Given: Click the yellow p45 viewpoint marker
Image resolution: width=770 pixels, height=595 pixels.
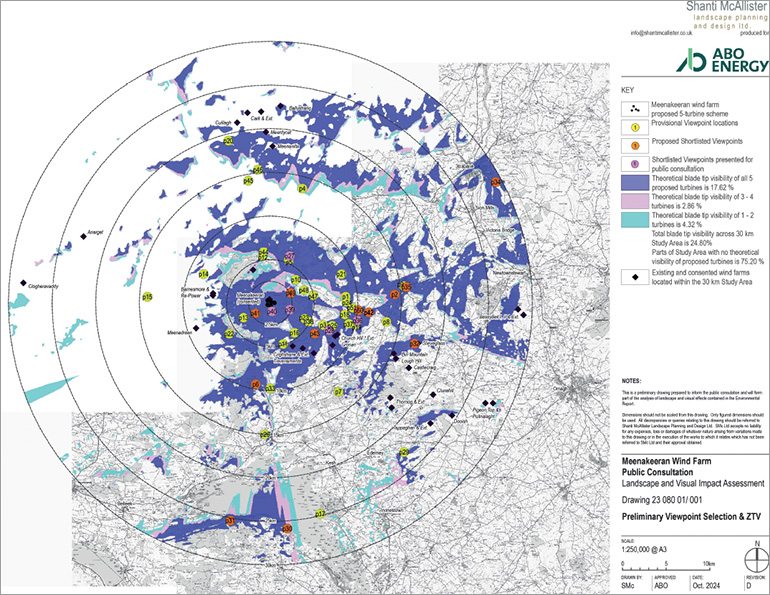Looking at the screenshot, I should click(x=248, y=181).
